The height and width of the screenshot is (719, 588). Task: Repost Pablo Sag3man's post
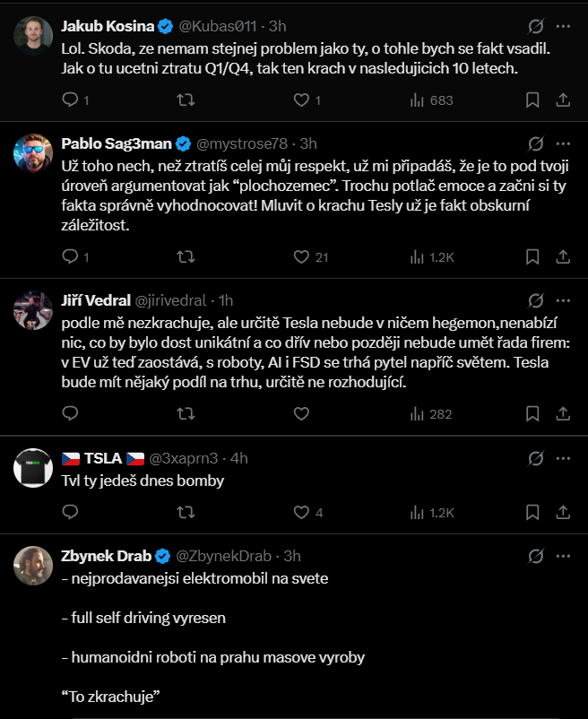tap(186, 257)
